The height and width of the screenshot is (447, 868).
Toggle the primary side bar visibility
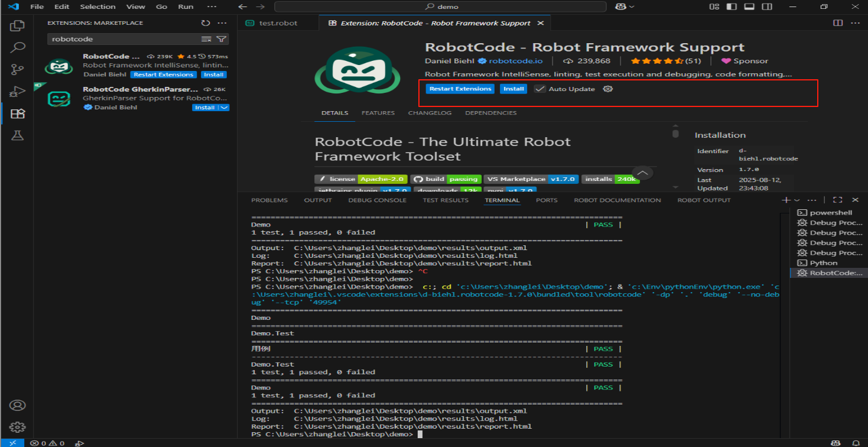[x=732, y=7]
